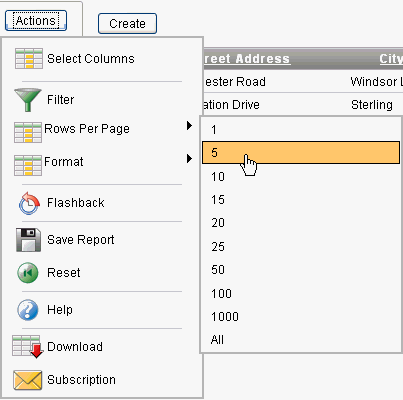Click the 'ation Drive' address cell
The width and height of the screenshot is (403, 400).
point(231,105)
